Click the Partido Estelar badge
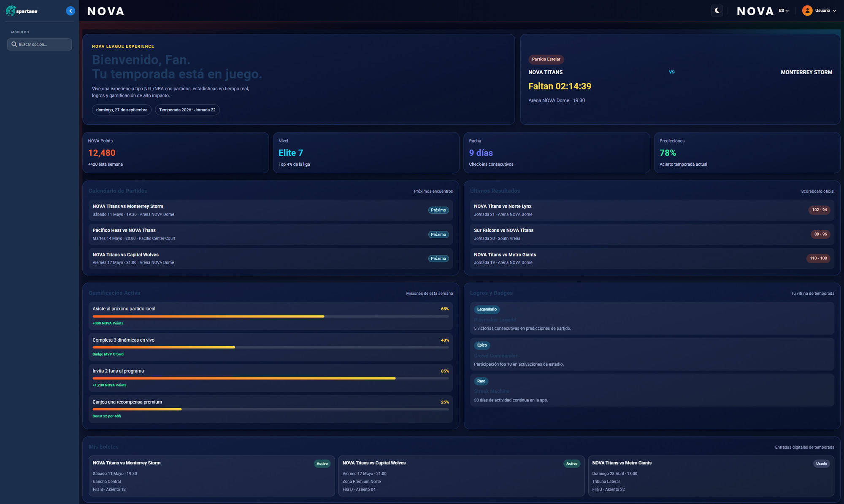Viewport: 844px width, 504px height. (x=546, y=59)
